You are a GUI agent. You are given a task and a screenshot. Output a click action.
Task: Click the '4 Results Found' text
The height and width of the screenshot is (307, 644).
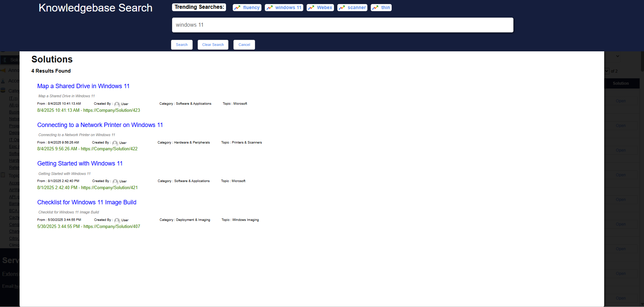click(x=51, y=71)
